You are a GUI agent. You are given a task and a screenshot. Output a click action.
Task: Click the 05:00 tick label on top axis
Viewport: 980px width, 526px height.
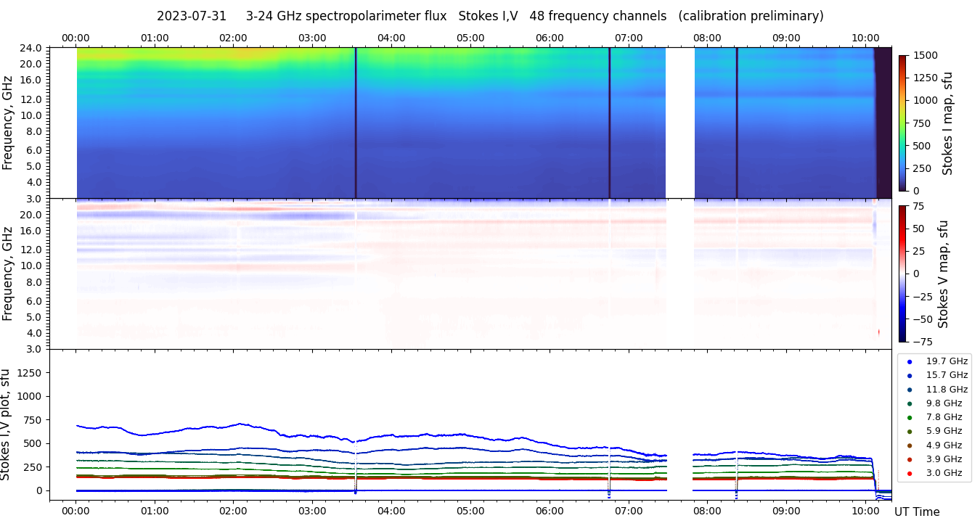[470, 38]
